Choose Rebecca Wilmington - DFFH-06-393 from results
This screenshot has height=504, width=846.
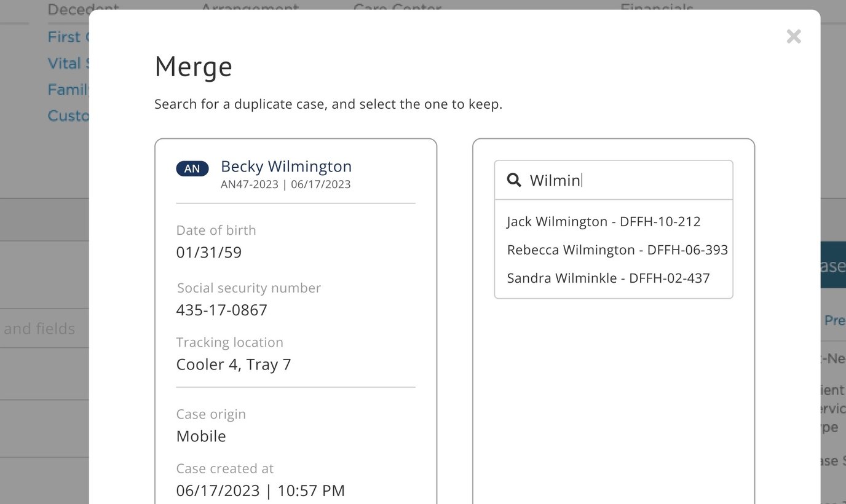coord(617,250)
